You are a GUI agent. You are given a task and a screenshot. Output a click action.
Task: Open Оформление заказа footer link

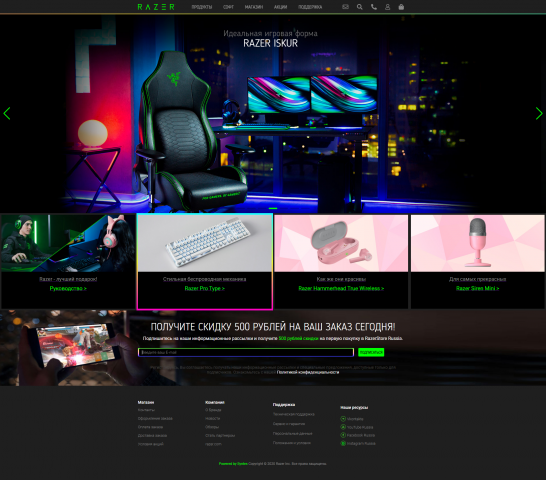tap(155, 418)
